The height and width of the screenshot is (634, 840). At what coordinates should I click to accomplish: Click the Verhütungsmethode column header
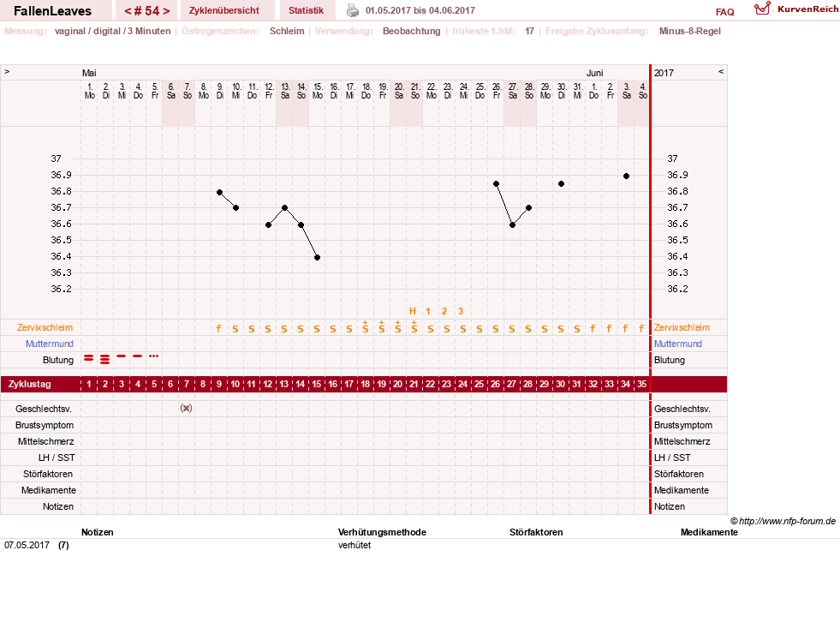tap(382, 532)
